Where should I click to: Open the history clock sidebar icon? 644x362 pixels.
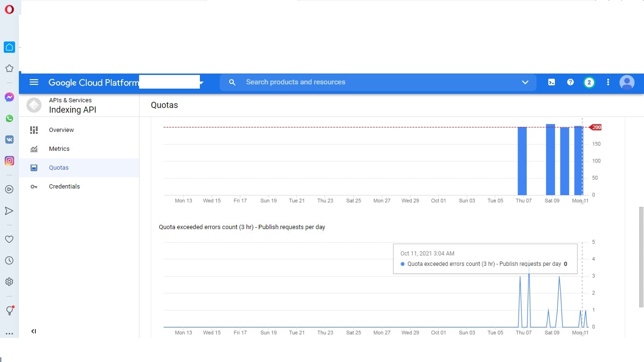click(9, 261)
